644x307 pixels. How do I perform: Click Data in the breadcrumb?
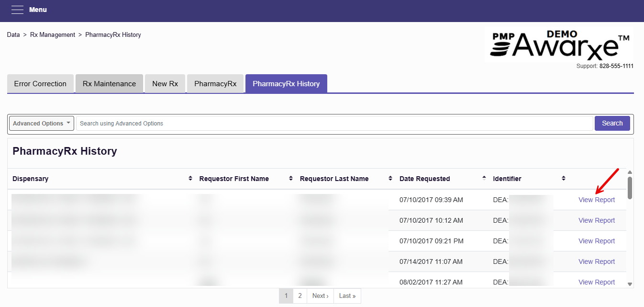click(13, 35)
